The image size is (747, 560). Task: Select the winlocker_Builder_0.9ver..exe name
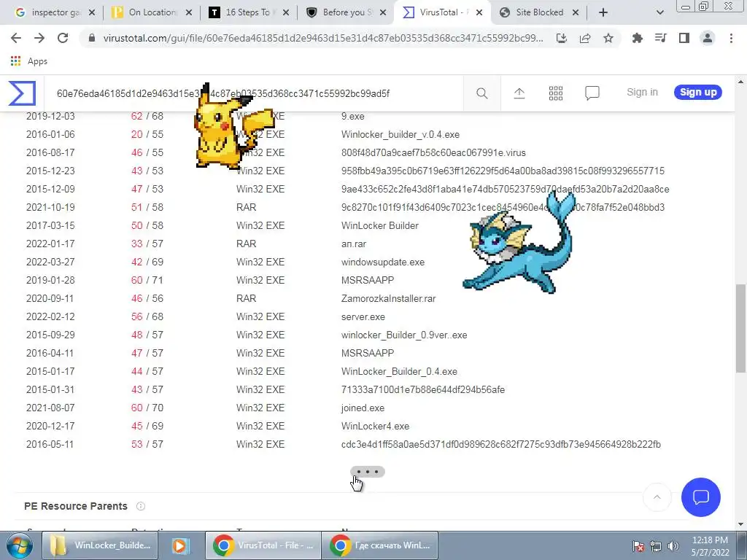tap(404, 335)
